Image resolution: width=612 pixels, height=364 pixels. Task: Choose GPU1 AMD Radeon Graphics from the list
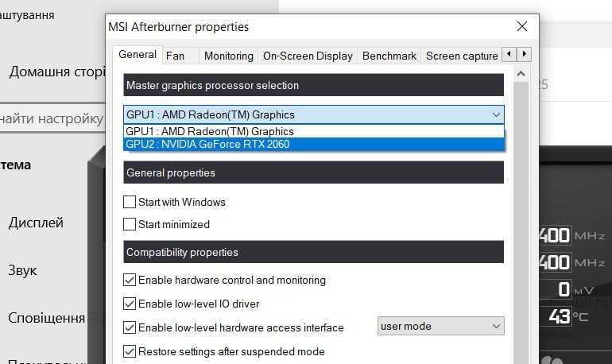click(x=314, y=131)
